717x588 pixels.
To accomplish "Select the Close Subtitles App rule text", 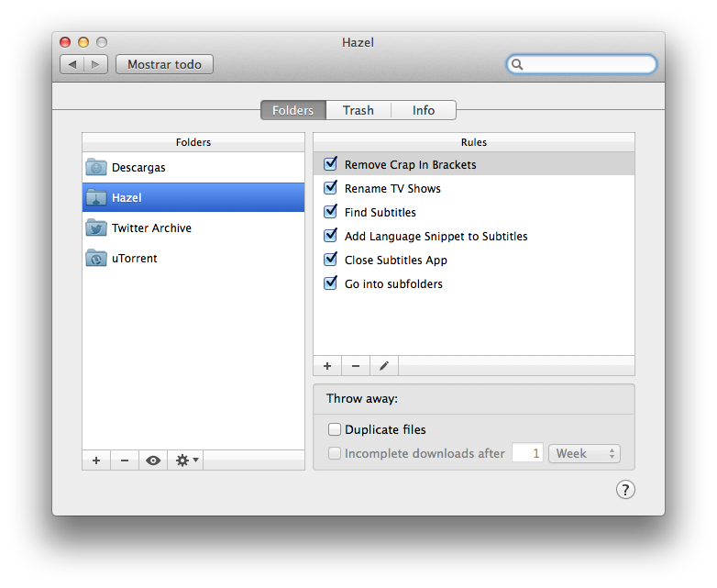I will [x=396, y=260].
